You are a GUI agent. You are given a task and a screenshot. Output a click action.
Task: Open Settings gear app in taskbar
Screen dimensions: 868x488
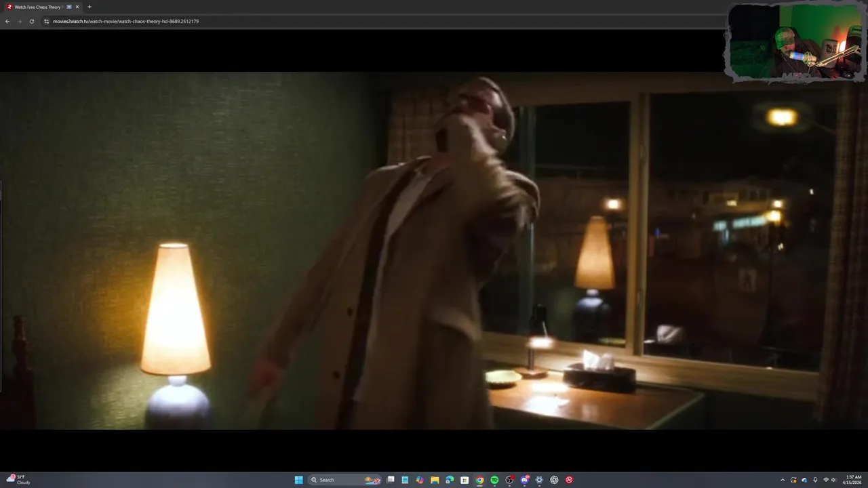(539, 480)
